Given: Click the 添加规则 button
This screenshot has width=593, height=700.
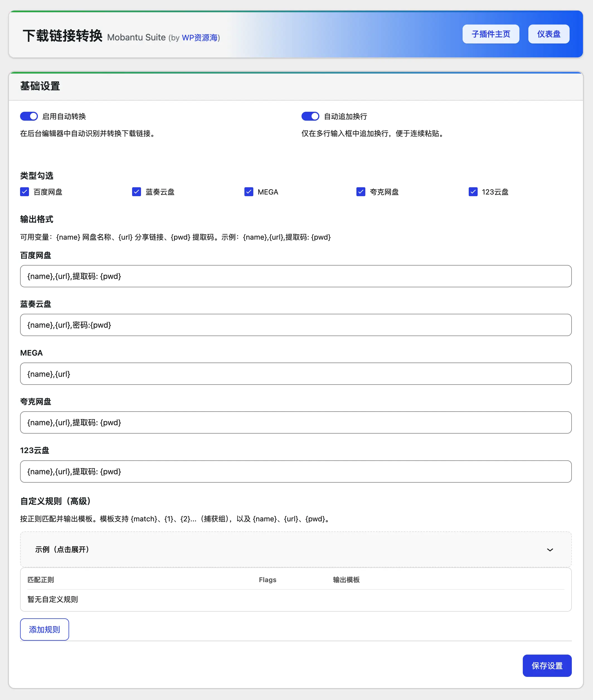Looking at the screenshot, I should pyautogui.click(x=44, y=629).
